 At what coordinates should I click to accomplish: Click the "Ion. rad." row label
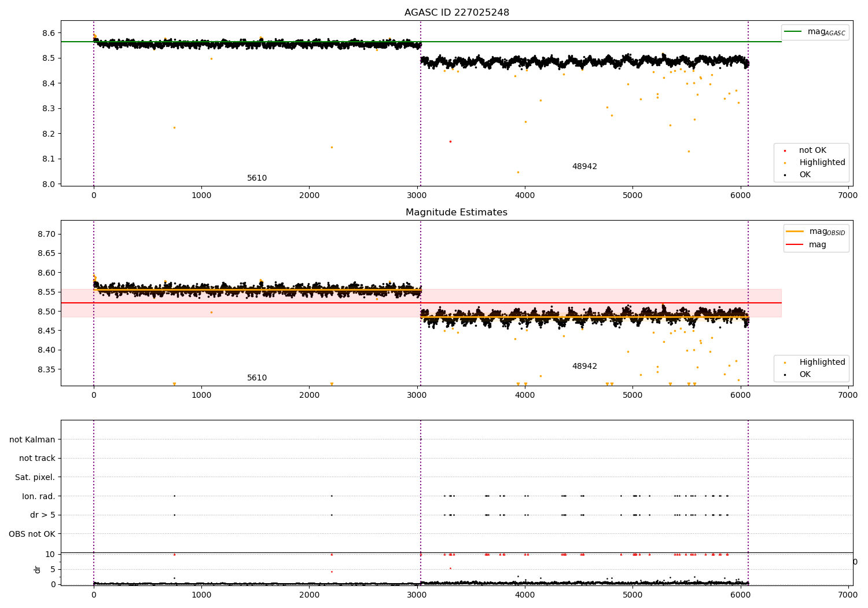tap(39, 497)
